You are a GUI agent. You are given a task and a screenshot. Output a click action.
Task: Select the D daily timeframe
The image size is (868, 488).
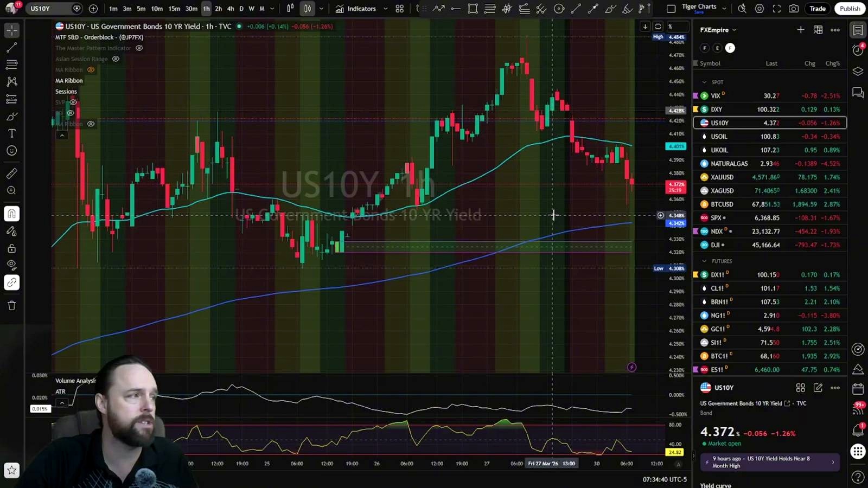point(241,9)
